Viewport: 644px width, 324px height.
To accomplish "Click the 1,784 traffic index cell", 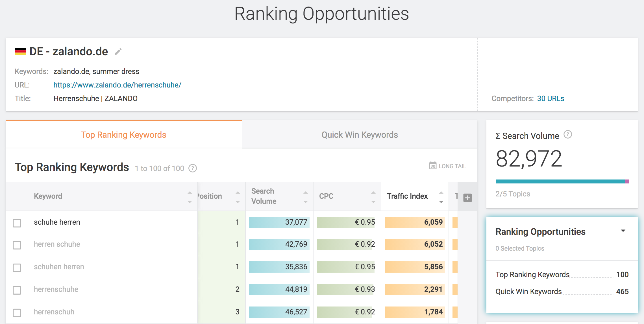I will [415, 312].
